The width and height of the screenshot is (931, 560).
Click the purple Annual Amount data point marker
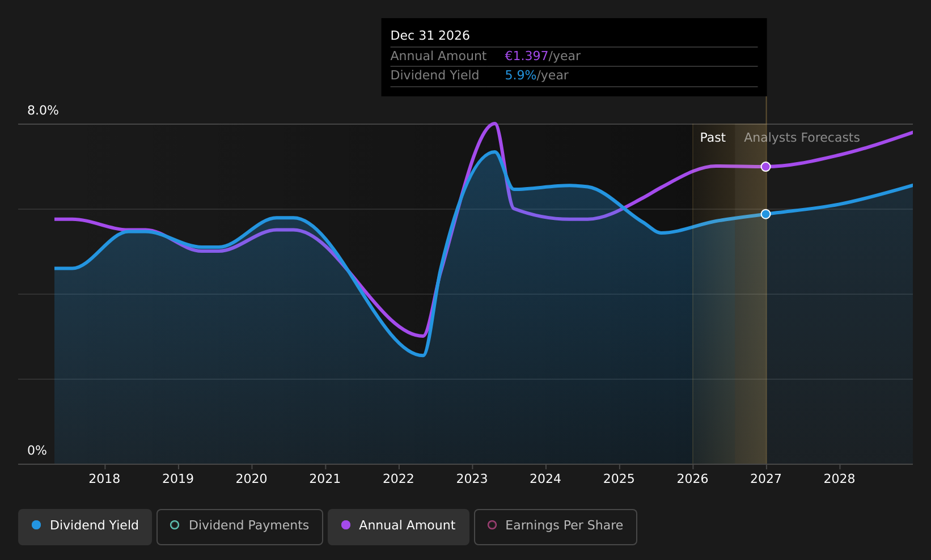[x=765, y=167]
